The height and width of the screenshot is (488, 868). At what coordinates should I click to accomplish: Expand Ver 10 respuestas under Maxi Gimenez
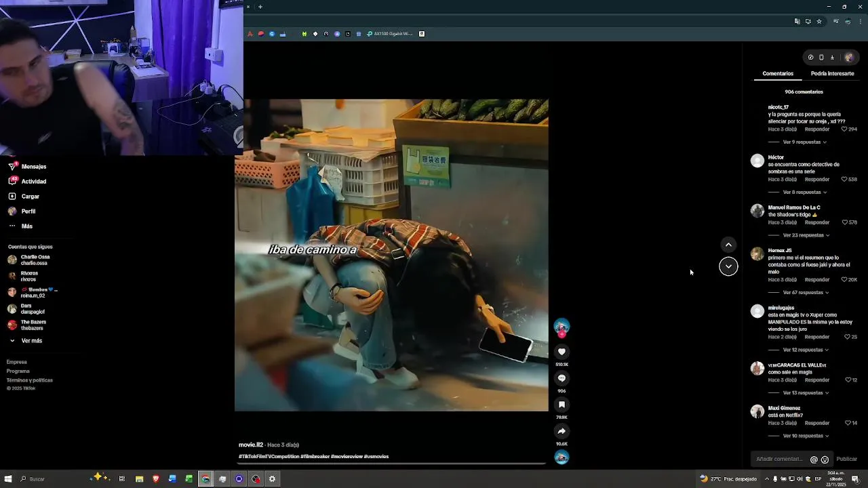[806, 436]
